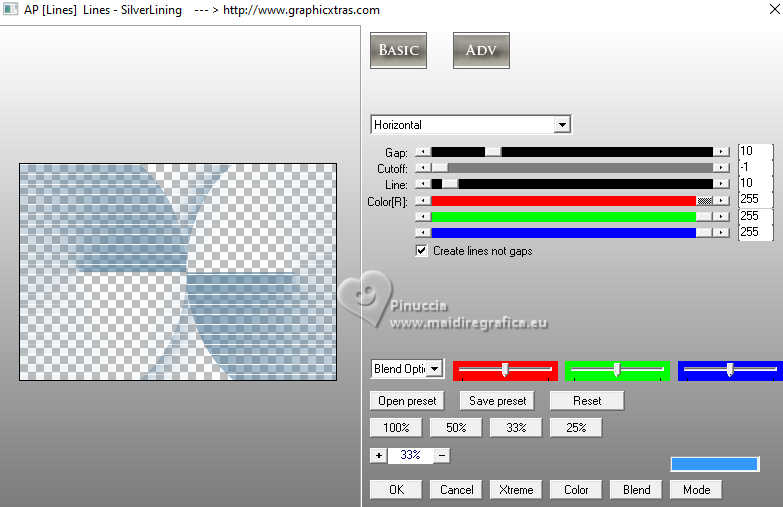Viewport: 783px width, 507px height.
Task: Click the Mode button
Action: pyautogui.click(x=696, y=490)
